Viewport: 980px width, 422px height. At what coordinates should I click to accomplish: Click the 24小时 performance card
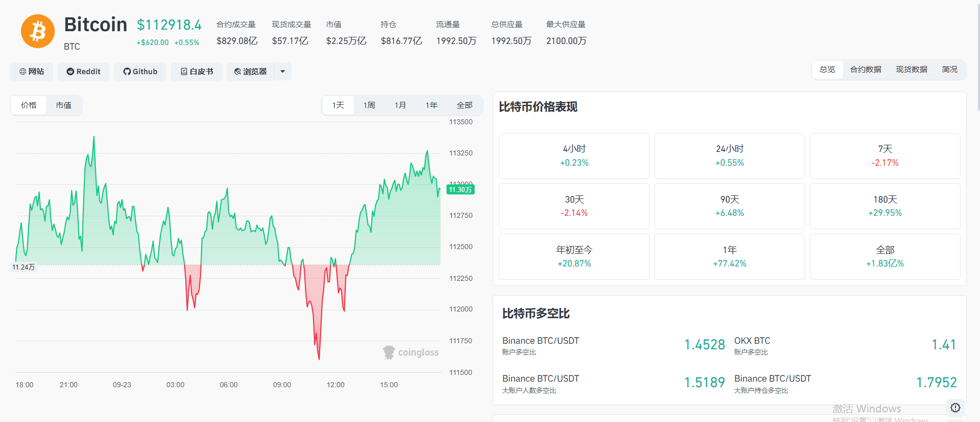[729, 156]
